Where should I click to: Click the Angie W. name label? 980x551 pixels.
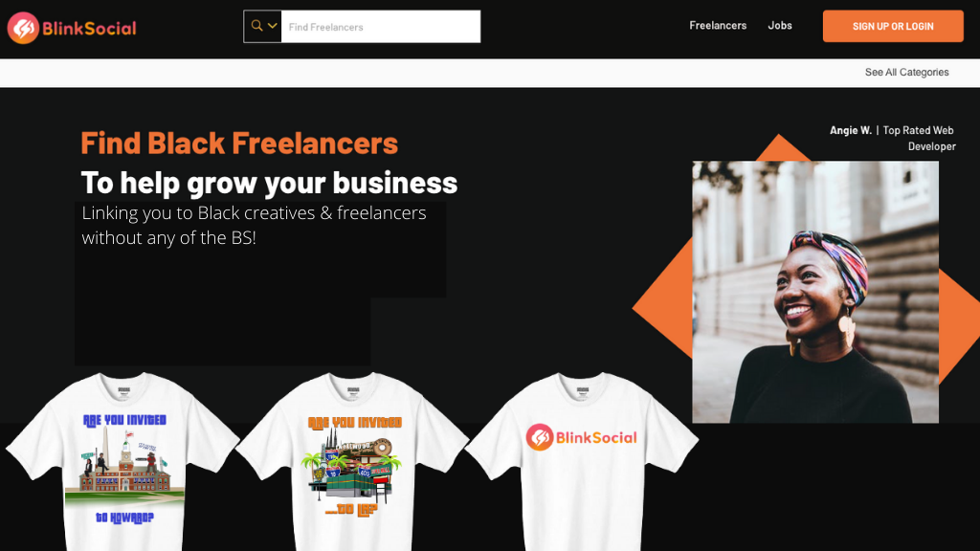pos(850,130)
